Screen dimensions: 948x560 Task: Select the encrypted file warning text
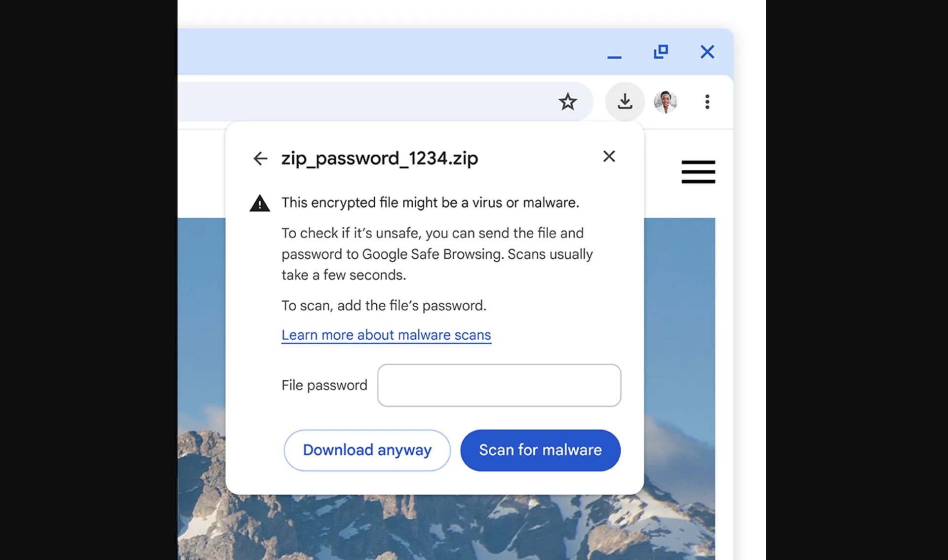[430, 202]
